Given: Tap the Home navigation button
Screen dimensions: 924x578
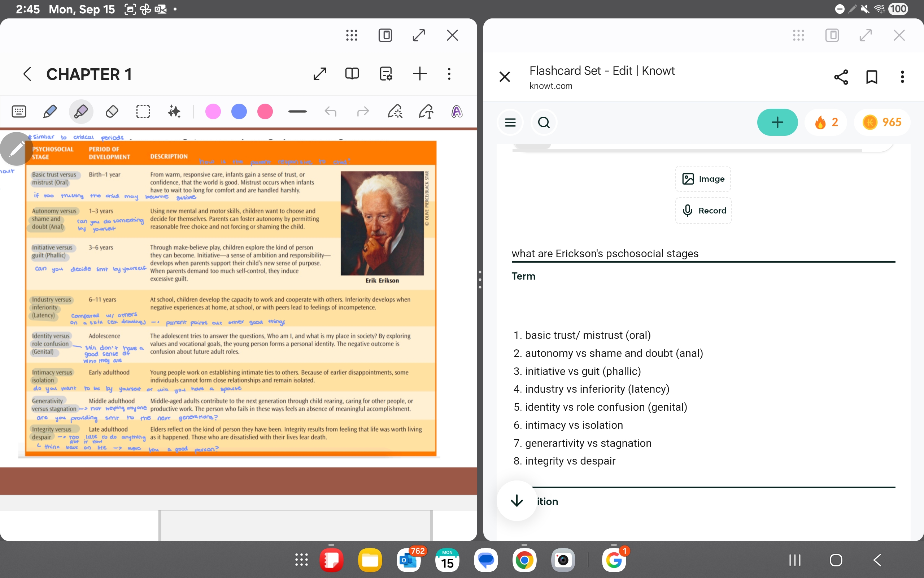Looking at the screenshot, I should 836,560.
